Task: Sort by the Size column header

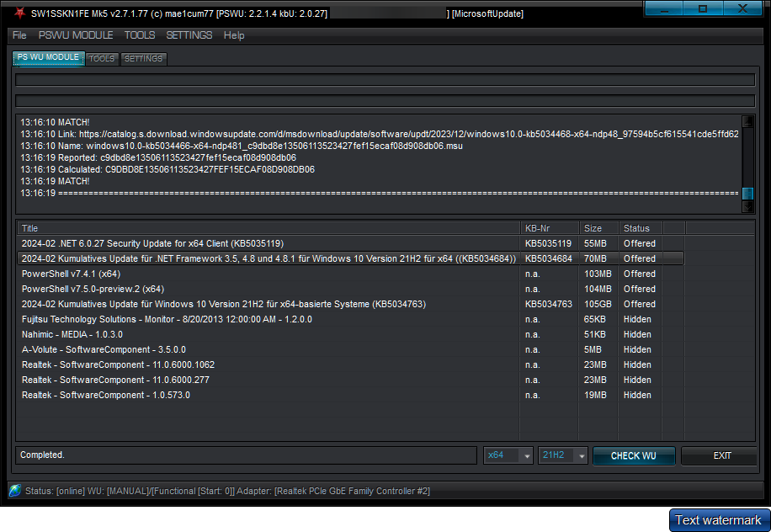Action: [599, 228]
